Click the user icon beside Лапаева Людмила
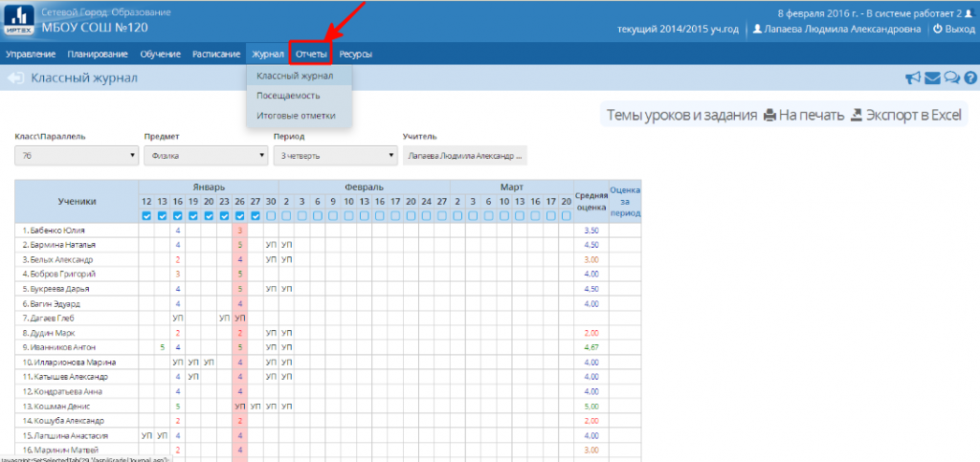Screen dimensions: 980x462 [758, 30]
